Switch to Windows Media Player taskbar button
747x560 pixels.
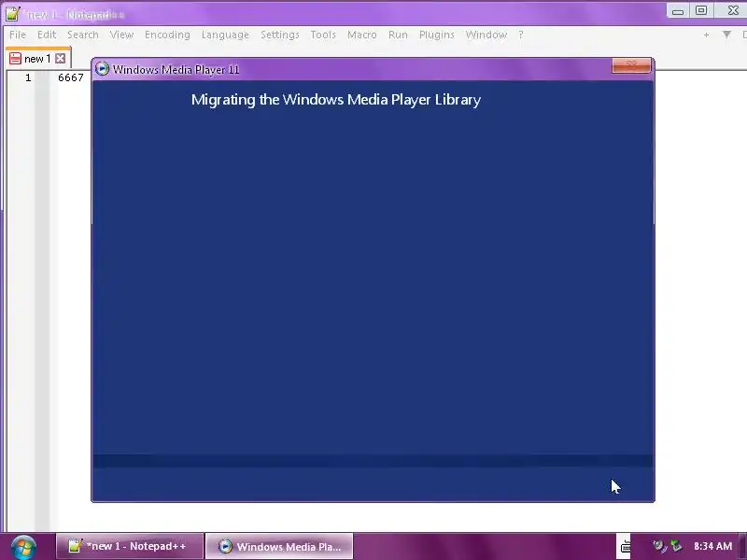[279, 546]
